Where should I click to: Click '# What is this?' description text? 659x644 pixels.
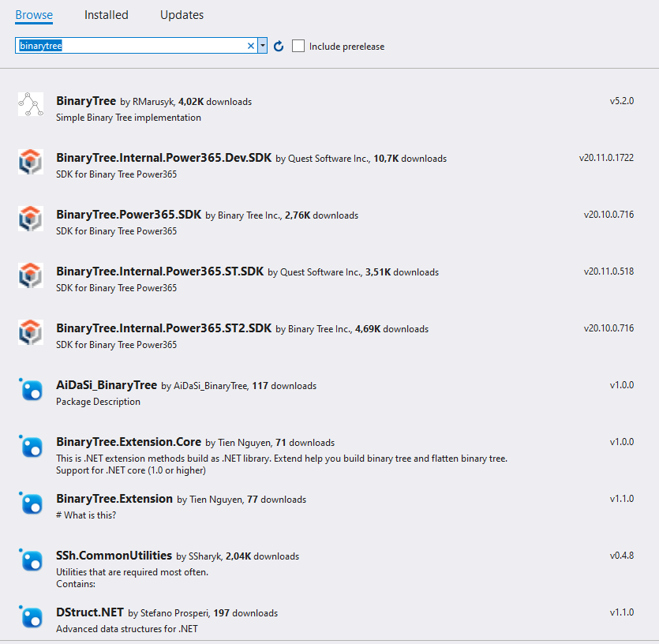point(86,515)
